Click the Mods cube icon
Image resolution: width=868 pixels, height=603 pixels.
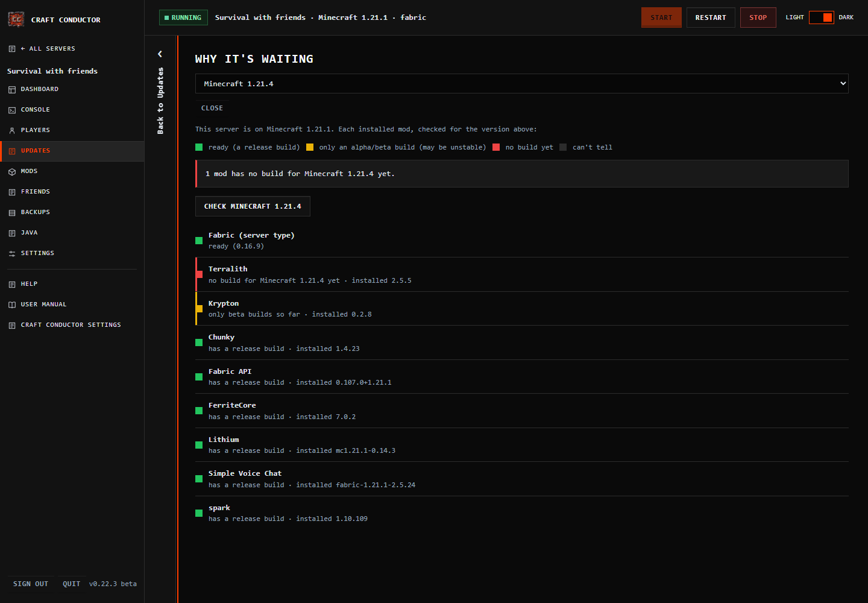pos(12,171)
